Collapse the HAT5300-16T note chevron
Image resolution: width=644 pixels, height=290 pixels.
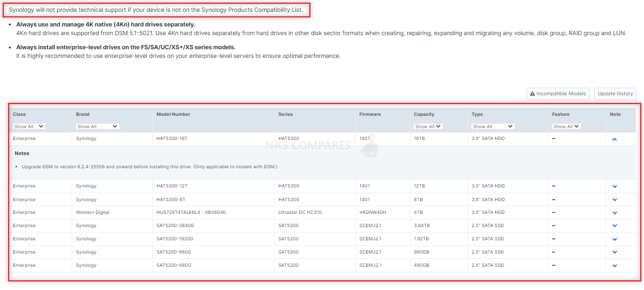coord(614,139)
